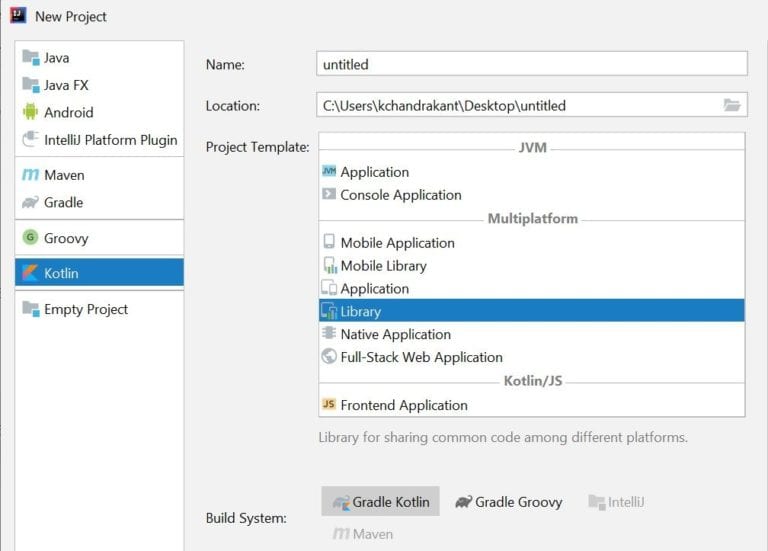Image resolution: width=768 pixels, height=551 pixels.
Task: Select the Gradle elephant icon in sidebar
Action: tap(30, 202)
